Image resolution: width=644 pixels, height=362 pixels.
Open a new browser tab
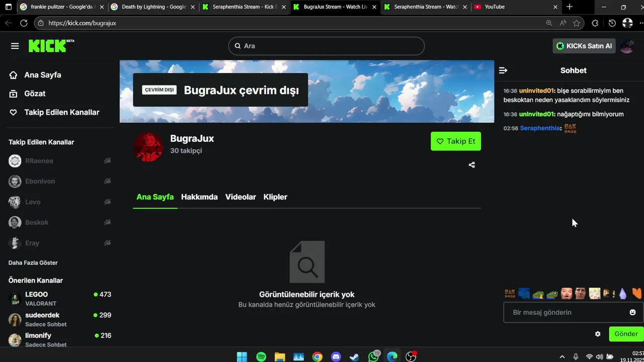(x=570, y=7)
